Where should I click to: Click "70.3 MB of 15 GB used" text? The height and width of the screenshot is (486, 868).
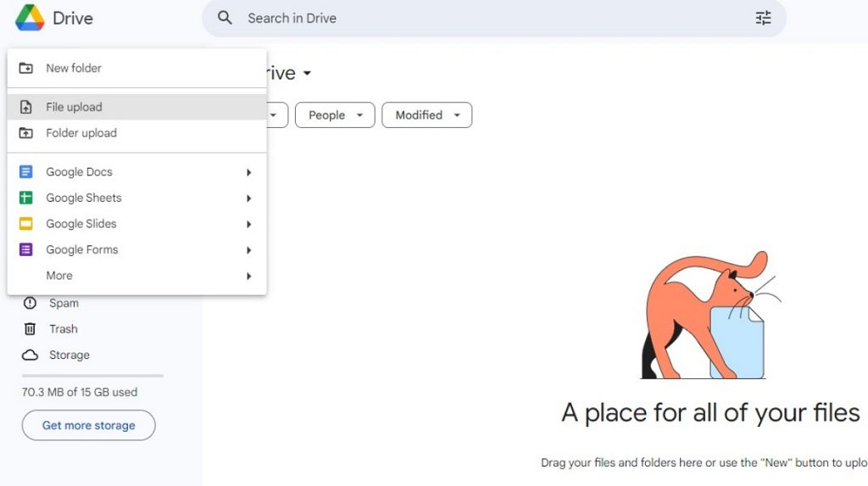pyautogui.click(x=80, y=393)
